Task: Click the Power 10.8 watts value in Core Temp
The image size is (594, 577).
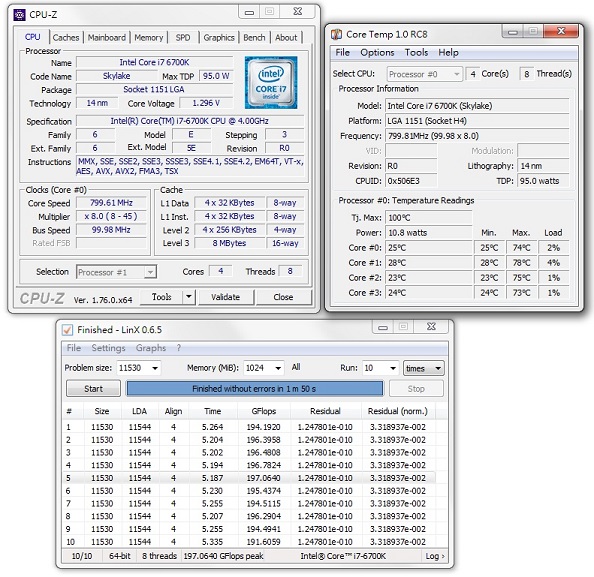Action: [x=429, y=232]
